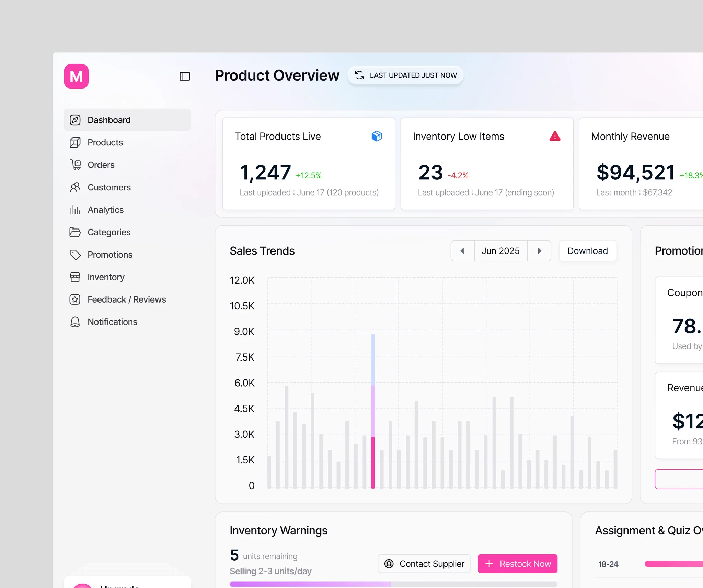
Task: Click the Promotions tag icon
Action: [x=75, y=255]
